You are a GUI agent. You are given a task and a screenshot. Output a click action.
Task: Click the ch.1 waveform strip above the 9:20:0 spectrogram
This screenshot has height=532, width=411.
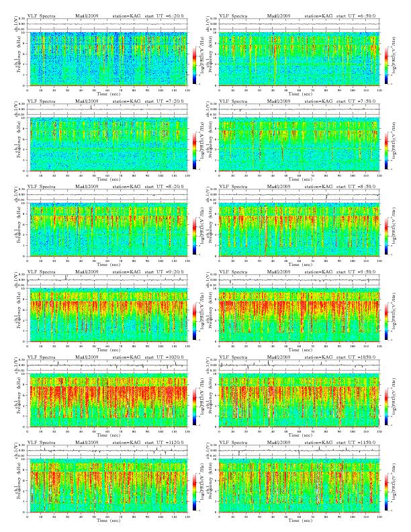(107, 280)
